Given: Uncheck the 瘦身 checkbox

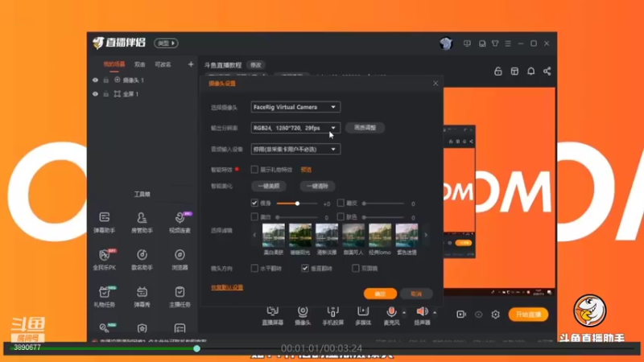Looking at the screenshot, I should 254,203.
